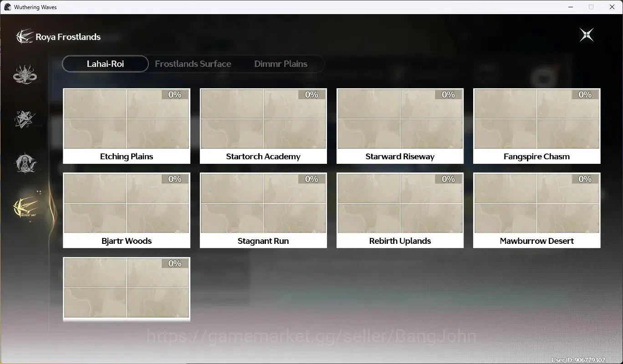Click the Wuthering Waves title bar app icon
The height and width of the screenshot is (364, 623).
pos(7,7)
